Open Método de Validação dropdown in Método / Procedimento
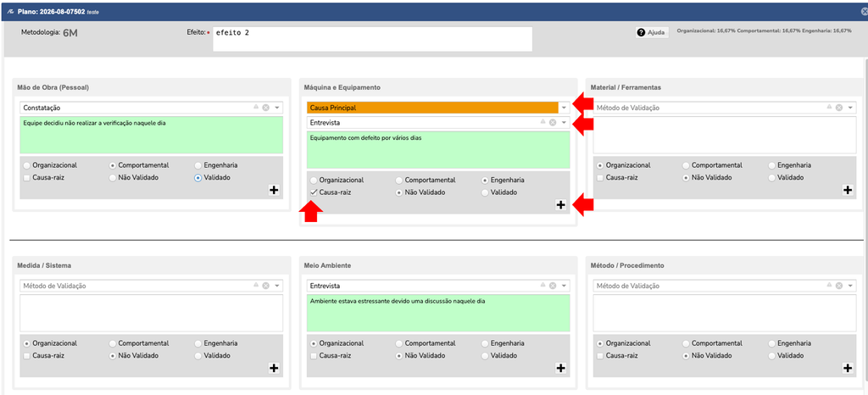The height and width of the screenshot is (395, 868). pyautogui.click(x=851, y=287)
